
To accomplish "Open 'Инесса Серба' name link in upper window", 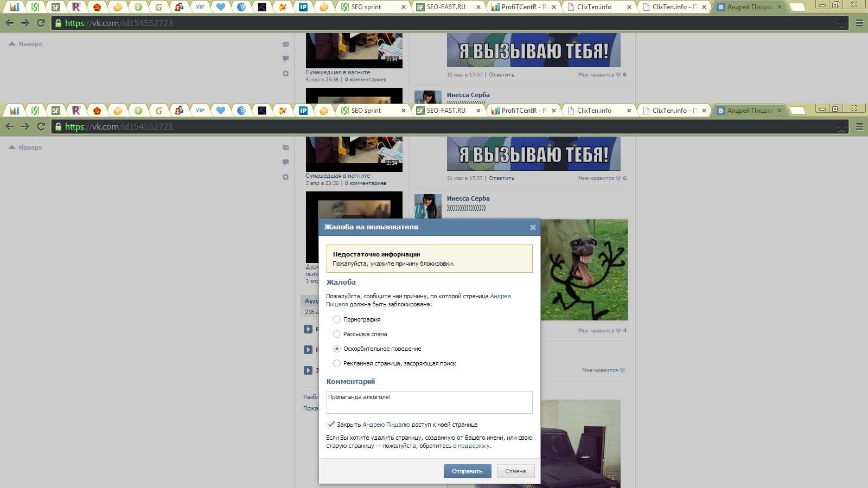I will (468, 95).
